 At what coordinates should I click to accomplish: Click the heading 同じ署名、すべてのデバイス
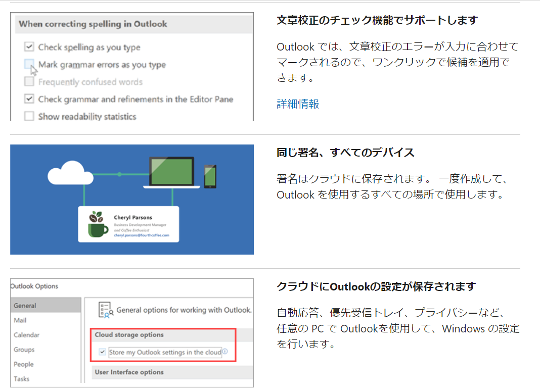345,153
